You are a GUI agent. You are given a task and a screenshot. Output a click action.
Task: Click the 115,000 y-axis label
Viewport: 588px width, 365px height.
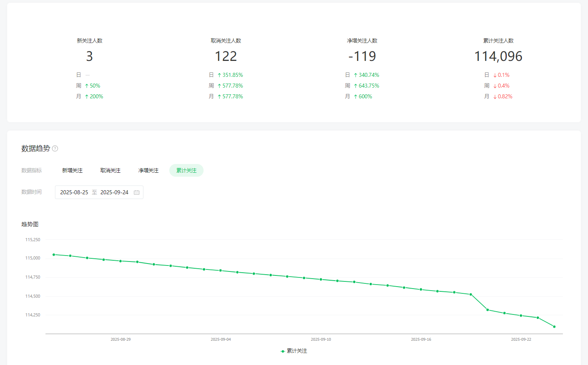click(x=33, y=258)
